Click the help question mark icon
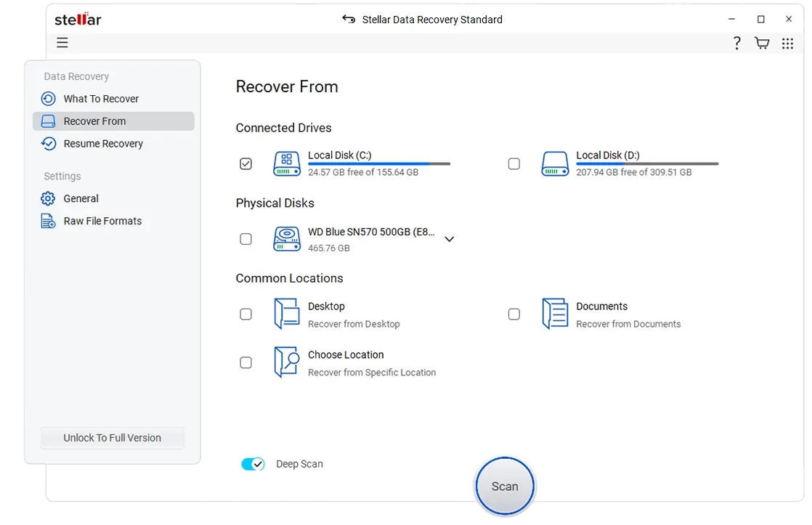 [736, 44]
